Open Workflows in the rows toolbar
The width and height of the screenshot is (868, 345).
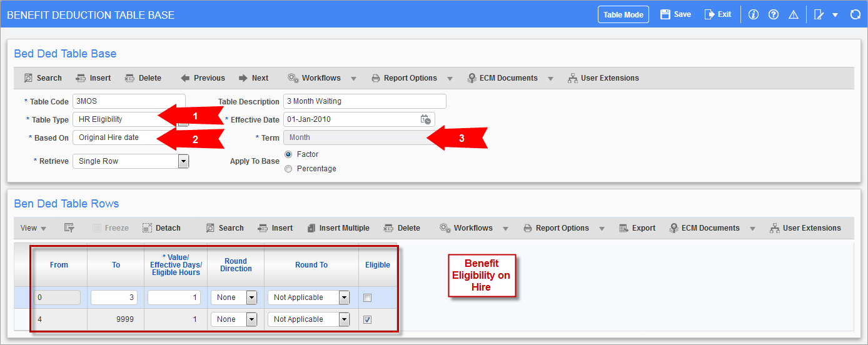[x=466, y=228]
